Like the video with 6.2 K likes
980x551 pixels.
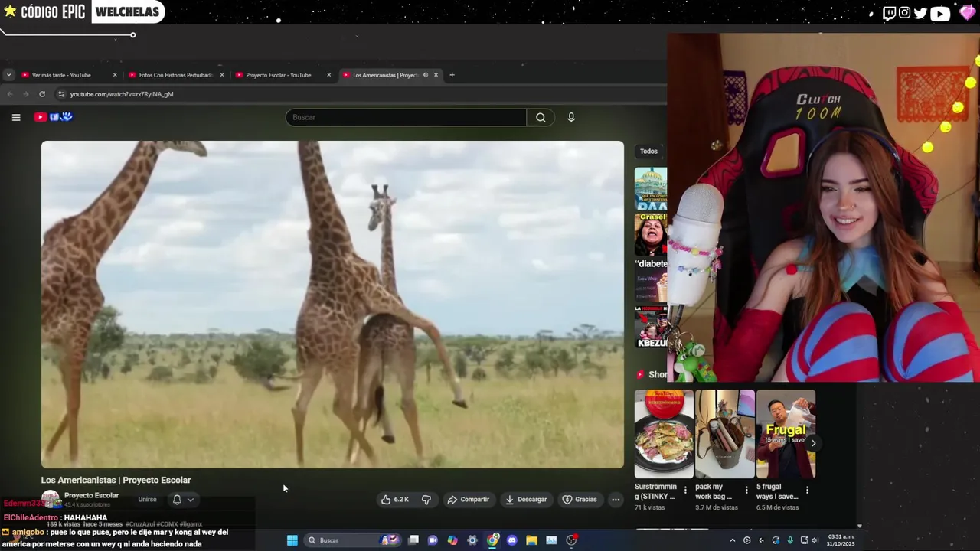pyautogui.click(x=395, y=500)
